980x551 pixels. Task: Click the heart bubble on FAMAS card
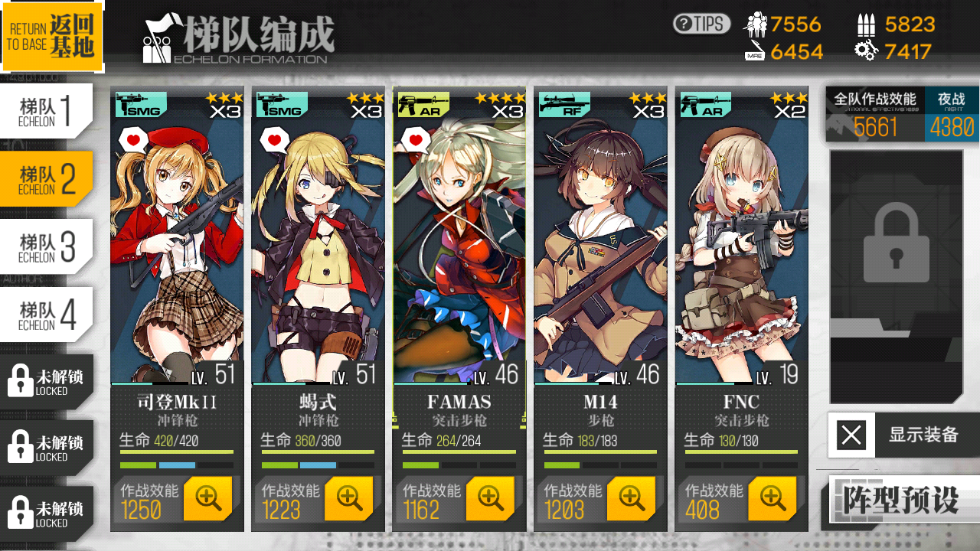416,139
